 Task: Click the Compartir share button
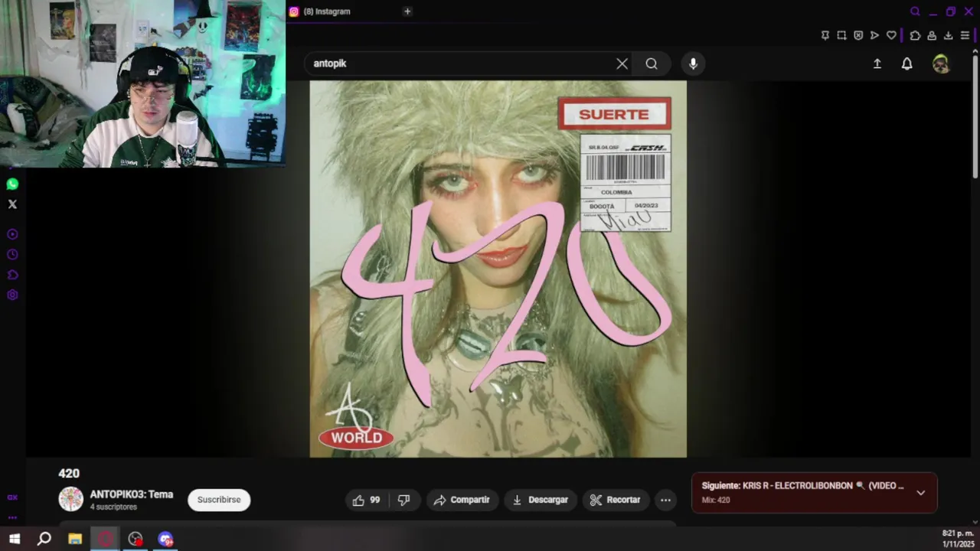(x=462, y=500)
